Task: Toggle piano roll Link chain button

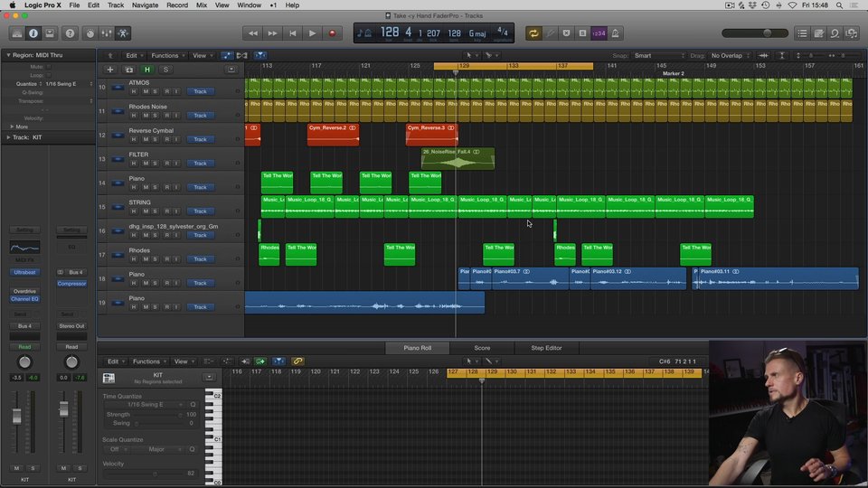Action: pyautogui.click(x=297, y=361)
